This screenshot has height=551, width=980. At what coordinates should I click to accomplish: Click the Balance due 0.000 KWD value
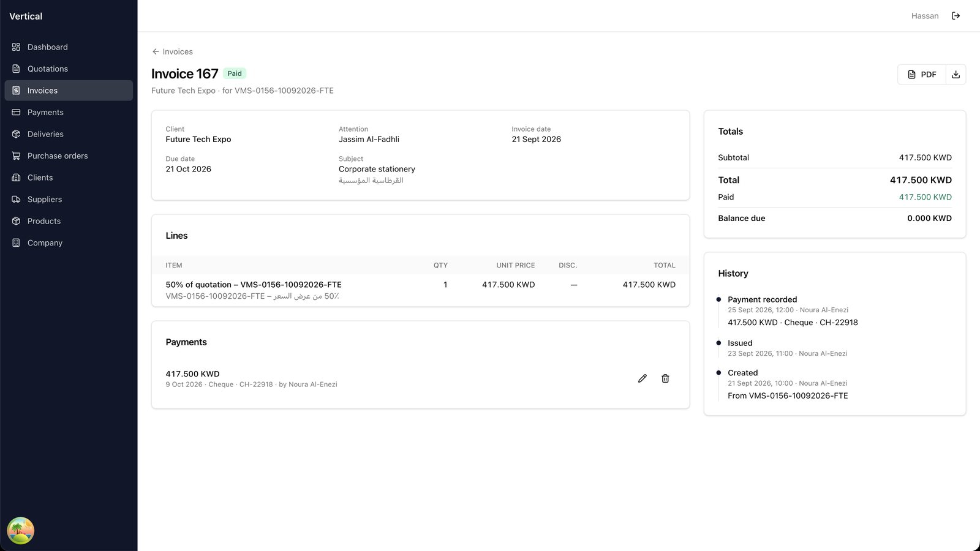tap(929, 219)
